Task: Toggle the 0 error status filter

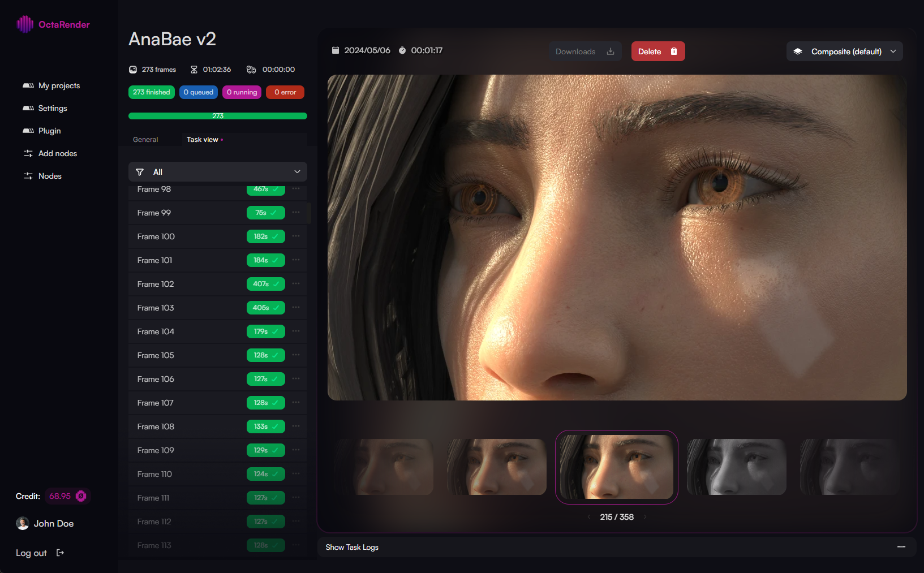Action: click(x=285, y=92)
